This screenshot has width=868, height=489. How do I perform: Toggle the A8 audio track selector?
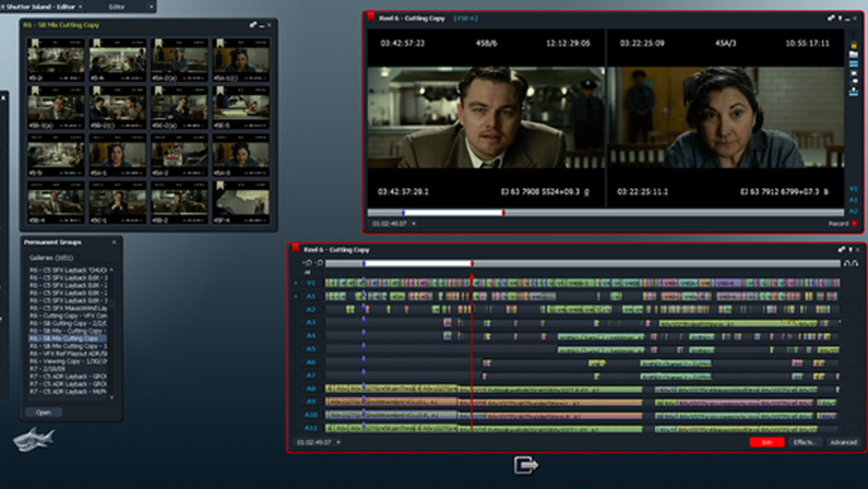click(310, 389)
